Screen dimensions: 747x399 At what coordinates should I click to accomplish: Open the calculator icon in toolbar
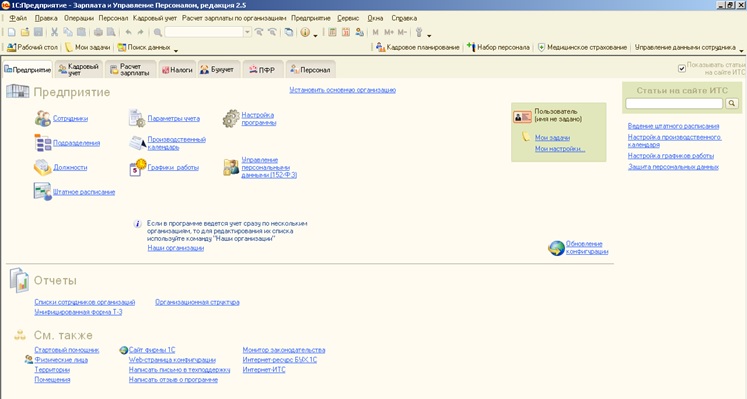coord(333,32)
